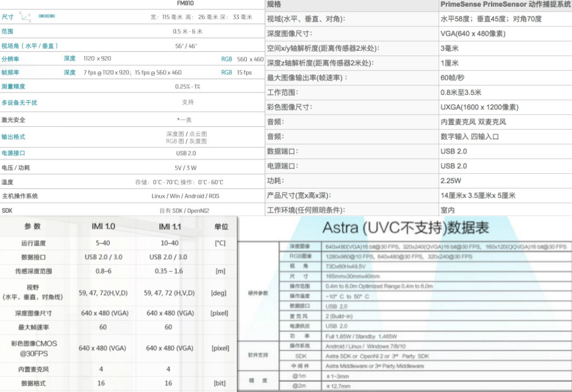Click Astra operating temperature -10° C to 50° C
The height and width of the screenshot is (392, 572).
coord(347,297)
